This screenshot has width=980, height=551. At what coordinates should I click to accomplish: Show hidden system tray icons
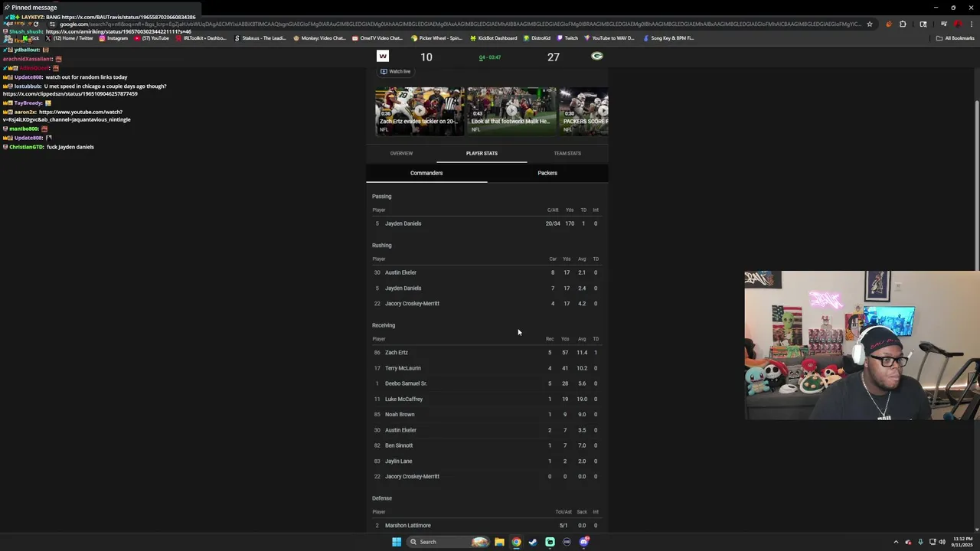[x=896, y=542]
